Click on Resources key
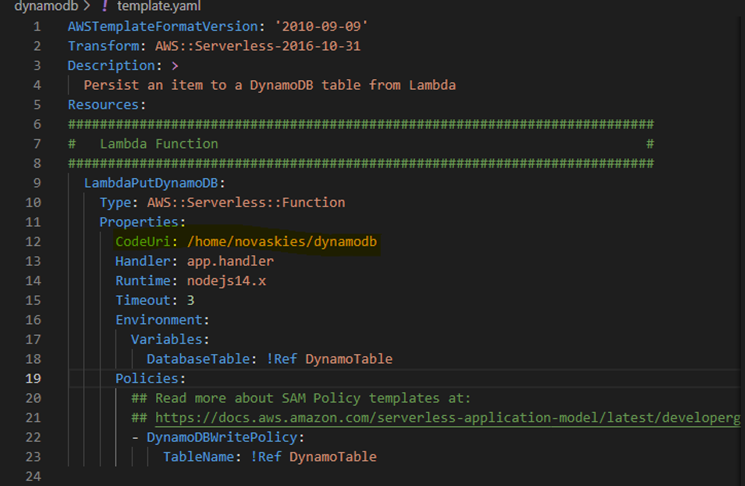The image size is (745, 486). pyautogui.click(x=103, y=105)
